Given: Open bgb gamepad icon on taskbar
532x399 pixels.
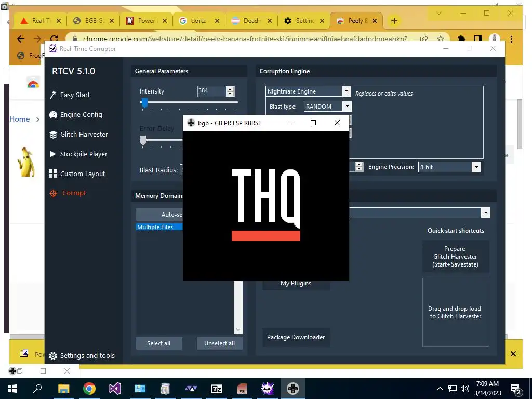Looking at the screenshot, I should coord(293,389).
